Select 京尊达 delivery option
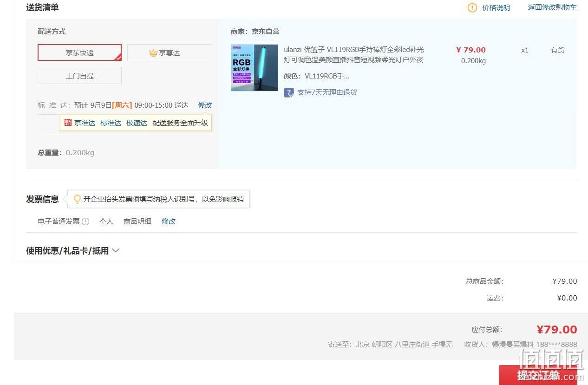The image size is (588, 385). pos(169,52)
